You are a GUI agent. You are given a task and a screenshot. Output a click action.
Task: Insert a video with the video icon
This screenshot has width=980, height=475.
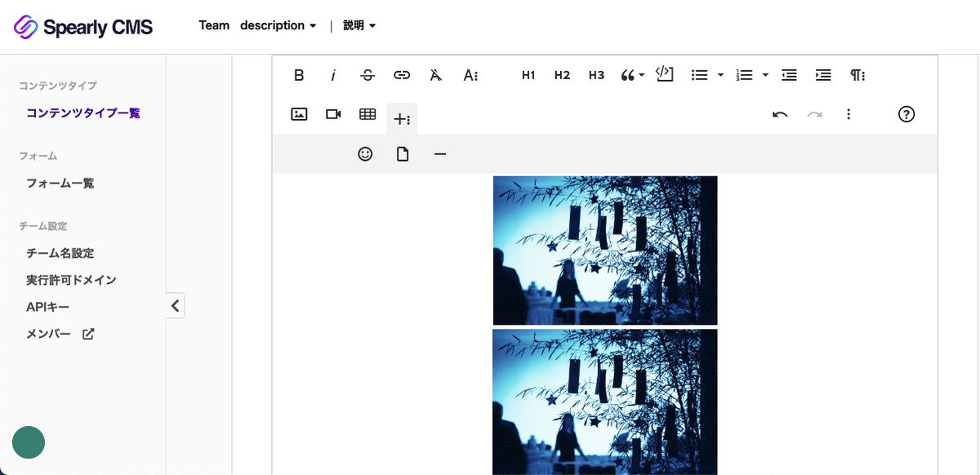tap(333, 114)
